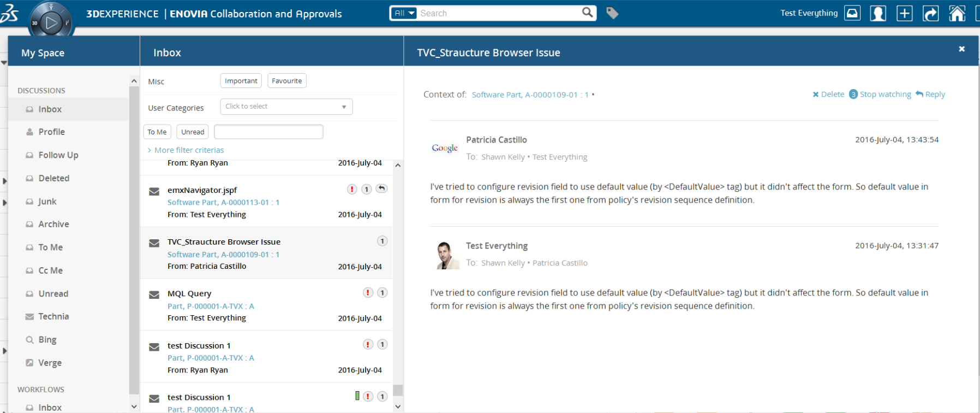The height and width of the screenshot is (413, 980).
Task: Click reply arrow icon on emxNavigator.jspf message
Action: click(x=381, y=189)
